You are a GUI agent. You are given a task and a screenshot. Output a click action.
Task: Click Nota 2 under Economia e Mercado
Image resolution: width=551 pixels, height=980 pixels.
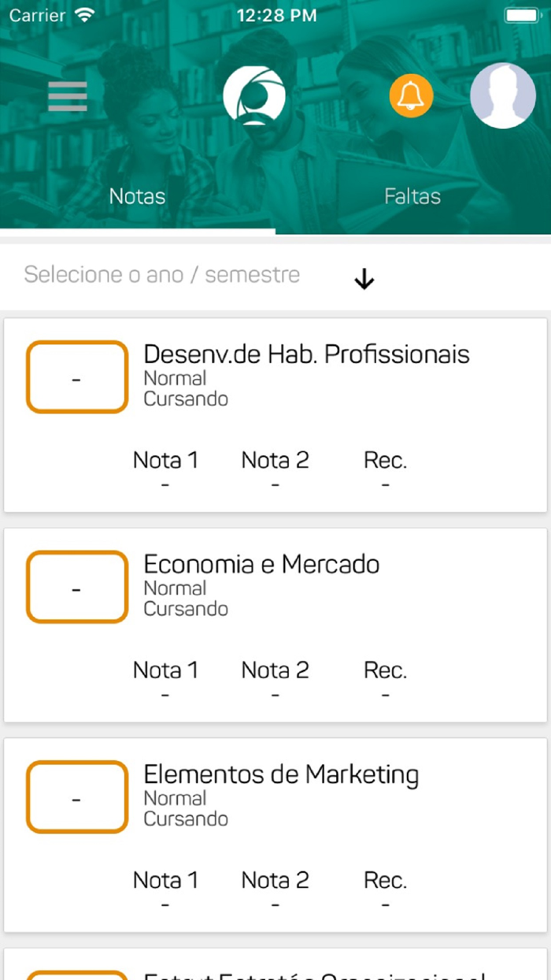pos(275,670)
